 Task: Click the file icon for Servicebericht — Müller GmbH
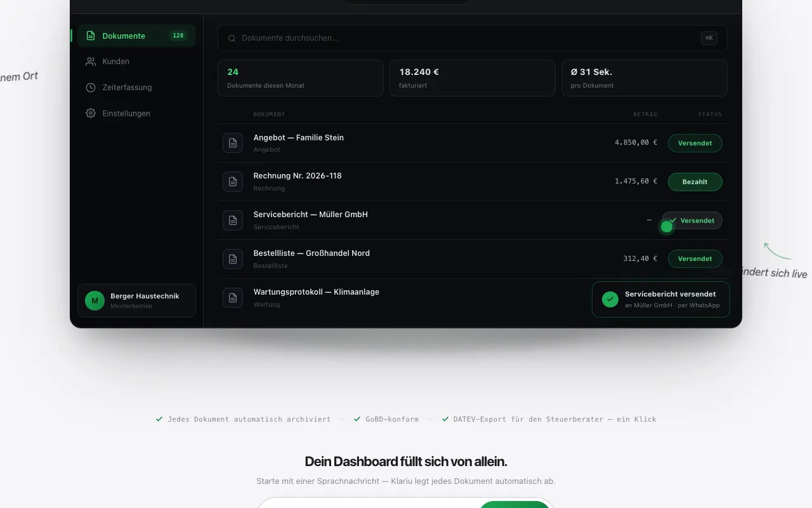click(233, 220)
